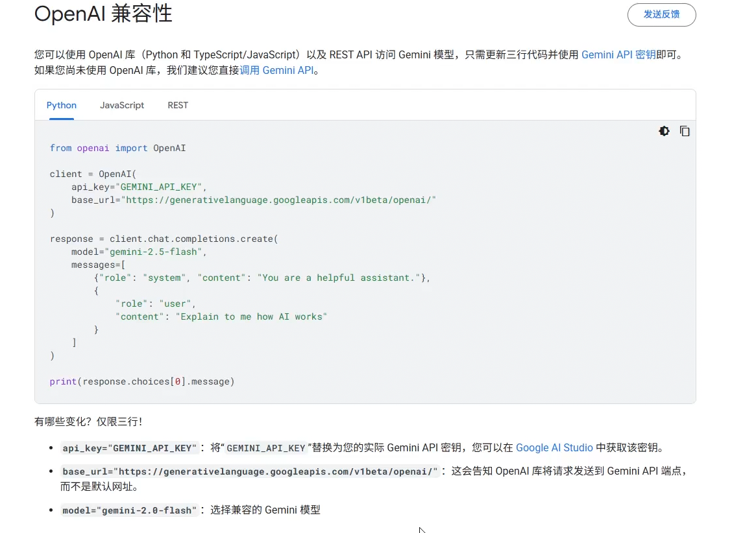This screenshot has width=756, height=533.
Task: Click the 有哪些变化？仅限三行！ text
Action: 88,421
